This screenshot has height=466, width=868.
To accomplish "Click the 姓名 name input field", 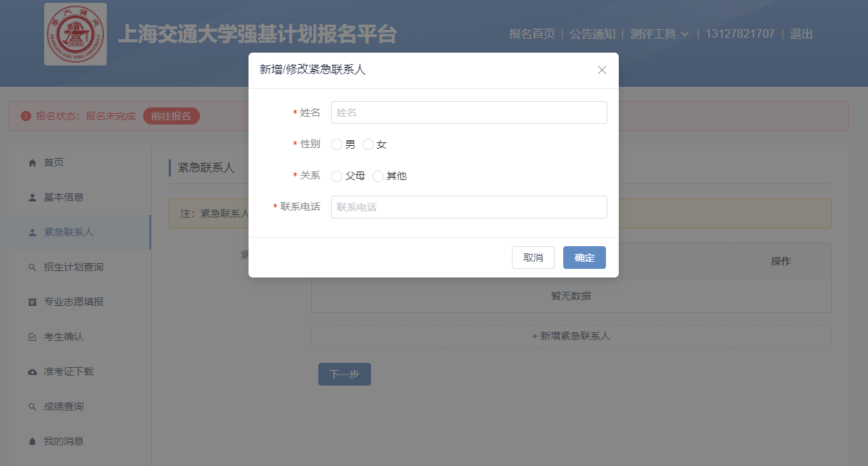I will [x=469, y=112].
